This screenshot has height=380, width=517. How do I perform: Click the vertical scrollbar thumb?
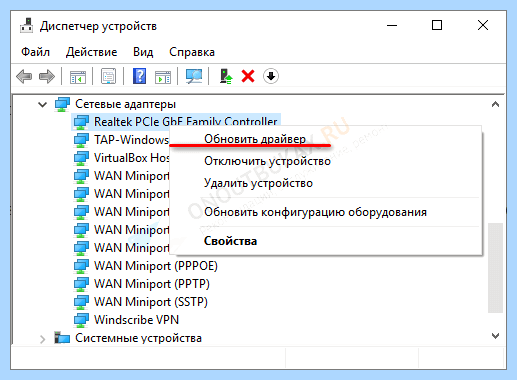click(x=495, y=268)
